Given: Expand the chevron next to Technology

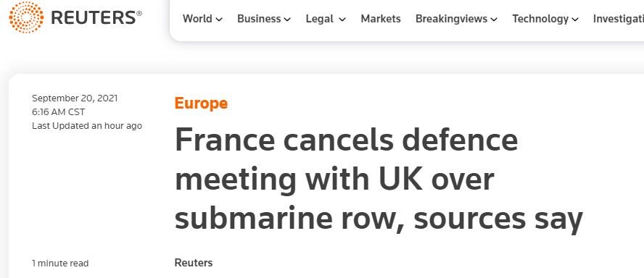Looking at the screenshot, I should pos(575,20).
